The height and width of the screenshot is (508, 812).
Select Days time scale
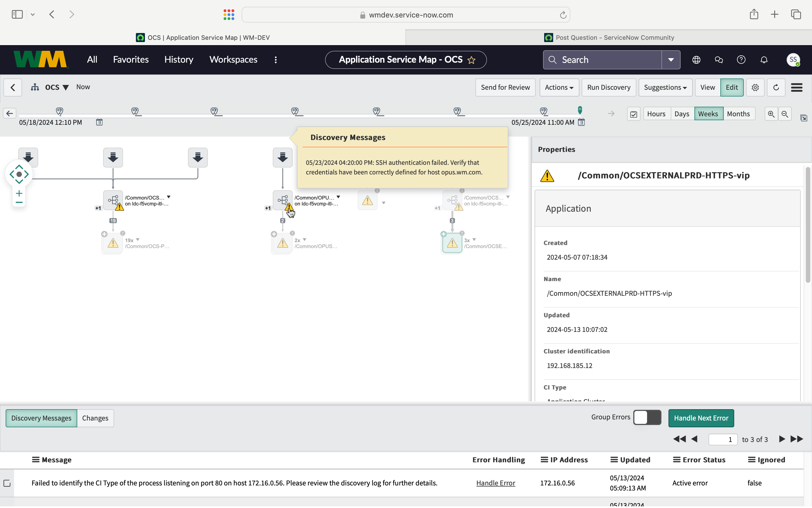[x=682, y=114]
